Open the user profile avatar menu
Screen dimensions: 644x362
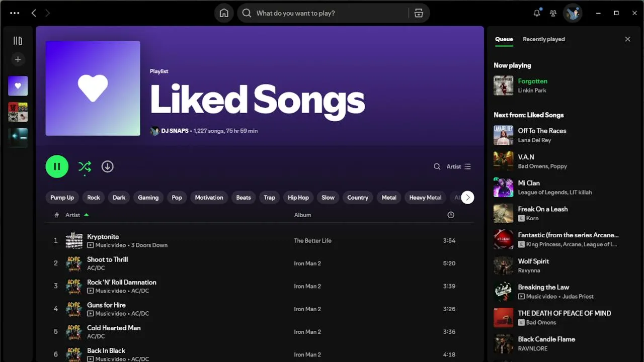573,13
